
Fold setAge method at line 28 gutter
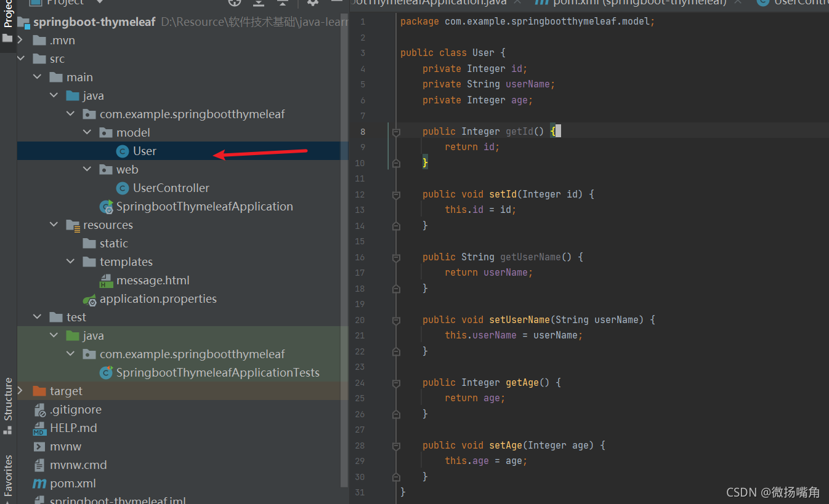pos(396,446)
